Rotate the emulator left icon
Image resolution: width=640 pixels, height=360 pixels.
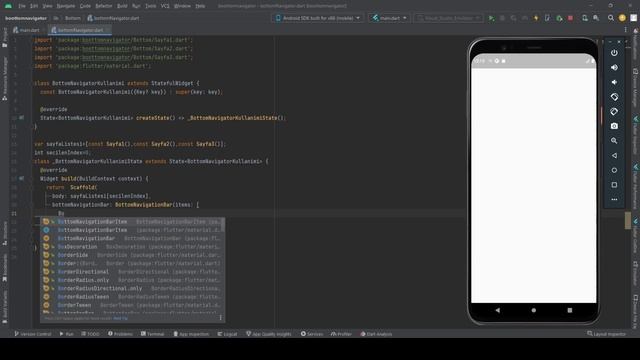pos(614,97)
